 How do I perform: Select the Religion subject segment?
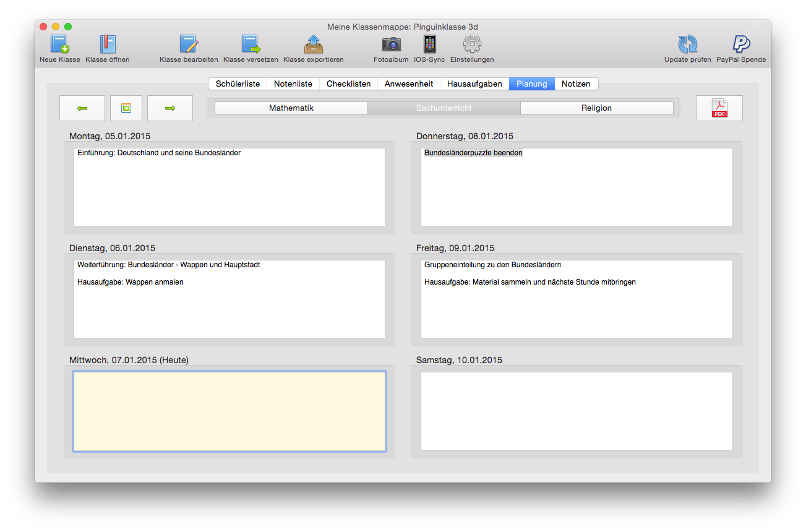597,108
